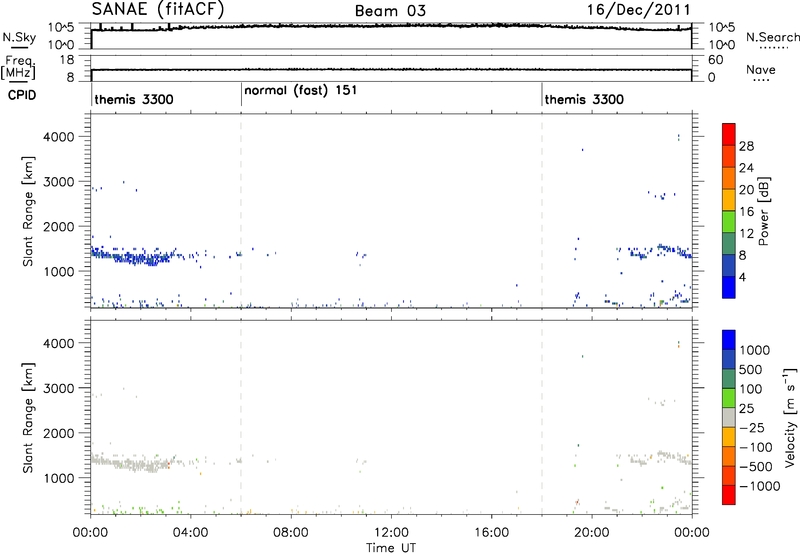Screen dimensions: 800x554
Task: Click the "04:00" time tick label
Action: (x=190, y=533)
